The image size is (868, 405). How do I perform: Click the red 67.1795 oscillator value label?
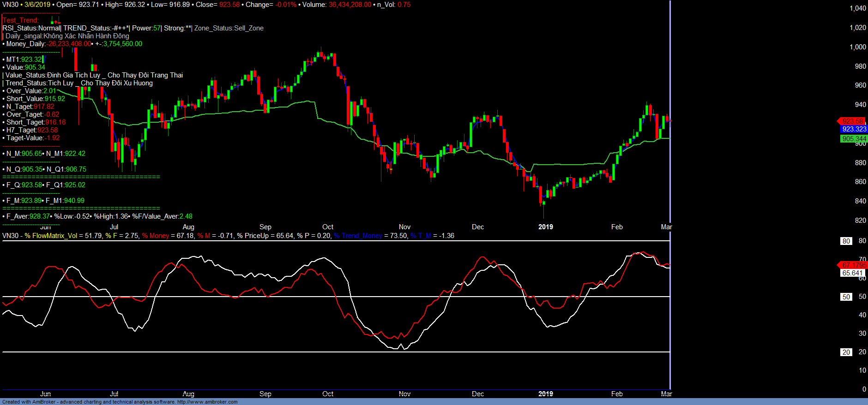point(853,265)
